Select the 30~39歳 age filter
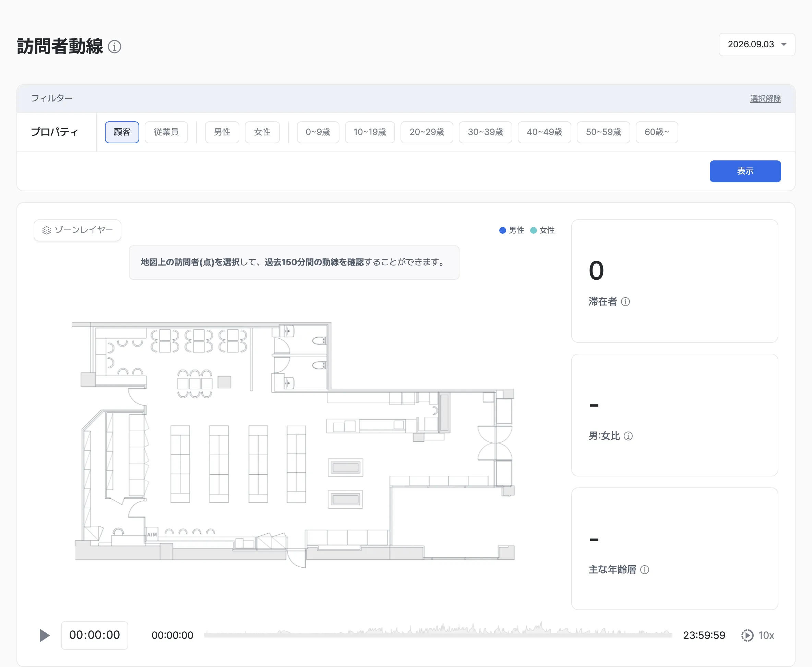The height and width of the screenshot is (667, 812). (x=485, y=132)
